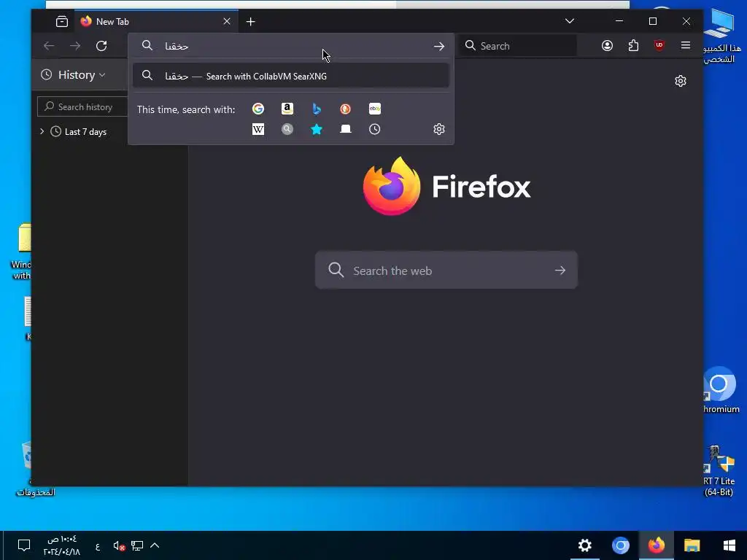The image size is (747, 560).
Task: Open the Firefox View button
Action: point(61,21)
